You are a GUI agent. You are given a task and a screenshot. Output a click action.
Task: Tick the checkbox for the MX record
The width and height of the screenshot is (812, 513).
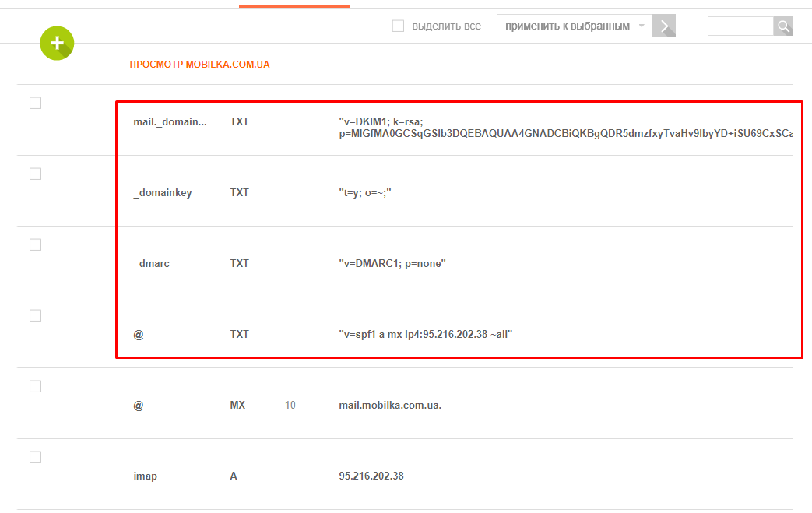pyautogui.click(x=35, y=386)
